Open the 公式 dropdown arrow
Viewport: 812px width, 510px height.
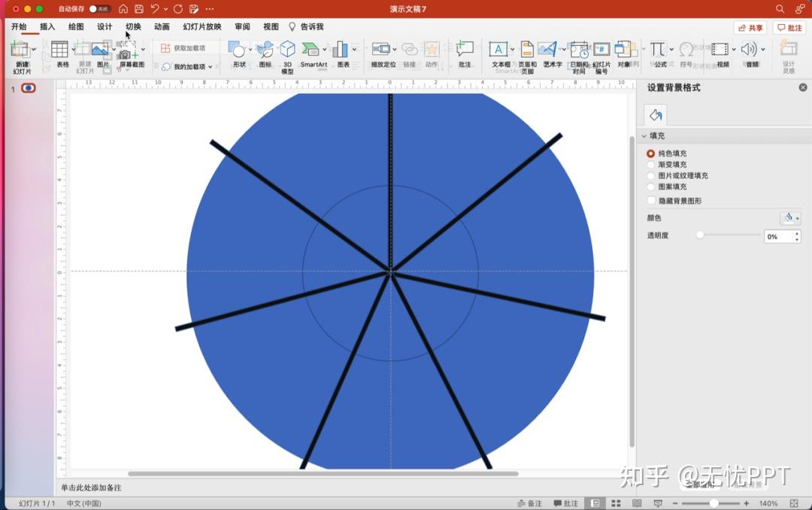click(671, 50)
